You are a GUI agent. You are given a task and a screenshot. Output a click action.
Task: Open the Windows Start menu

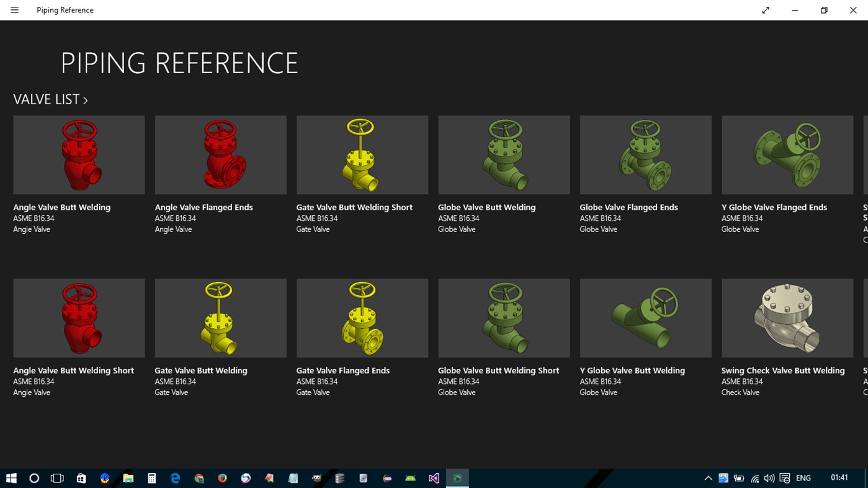pos(11,477)
